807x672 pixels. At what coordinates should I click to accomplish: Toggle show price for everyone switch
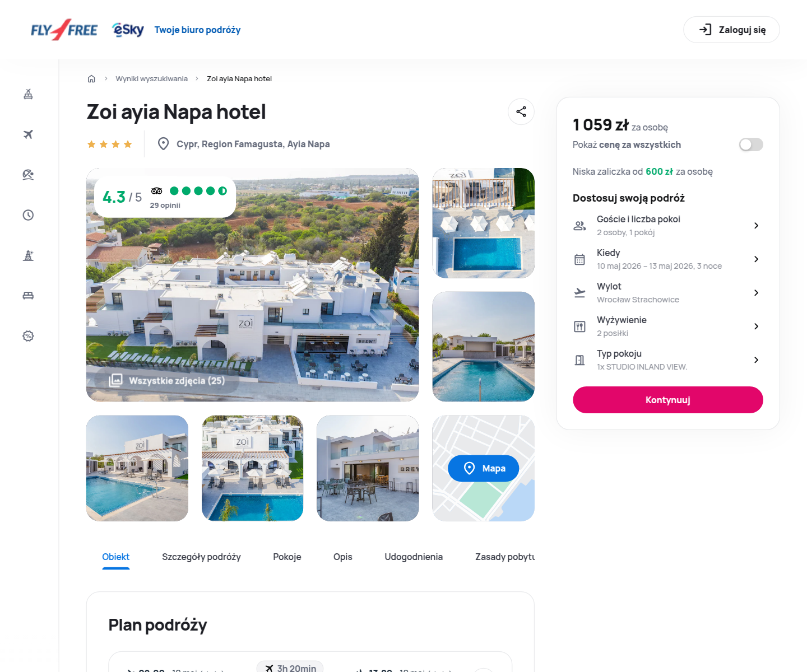(x=751, y=144)
